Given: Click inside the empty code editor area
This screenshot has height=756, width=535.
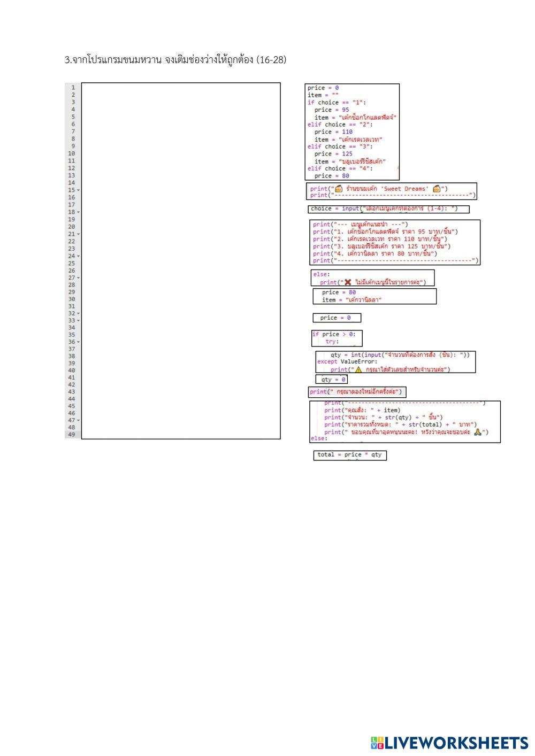Looking at the screenshot, I should (x=181, y=261).
